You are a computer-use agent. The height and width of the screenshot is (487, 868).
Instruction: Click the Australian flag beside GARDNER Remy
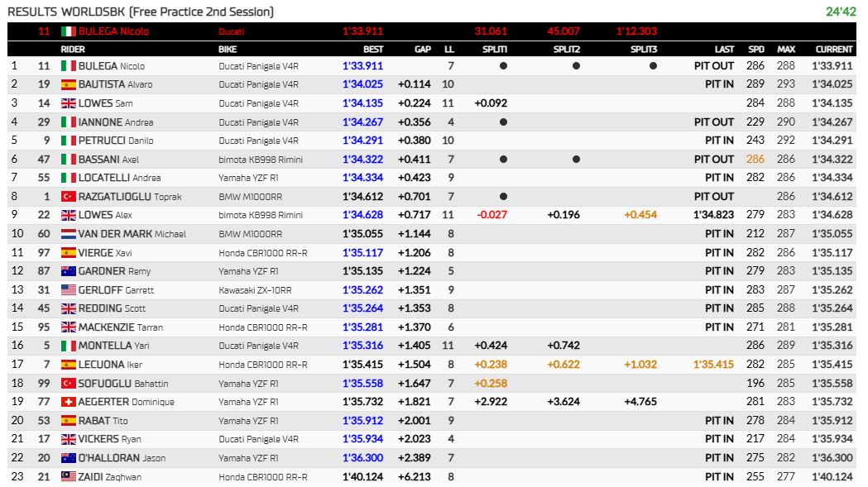pos(68,271)
